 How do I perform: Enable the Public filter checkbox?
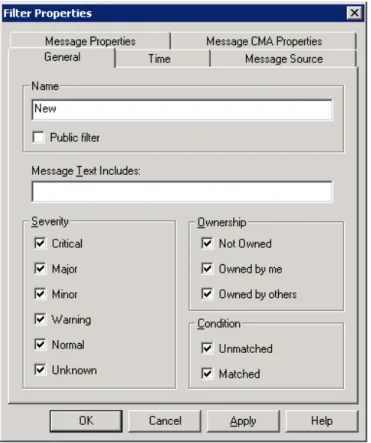(38, 137)
